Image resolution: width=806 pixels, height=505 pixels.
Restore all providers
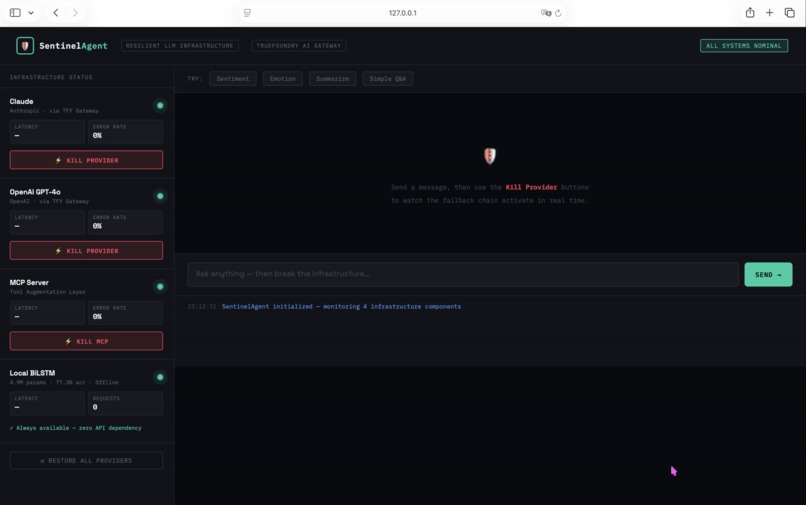[86, 460]
